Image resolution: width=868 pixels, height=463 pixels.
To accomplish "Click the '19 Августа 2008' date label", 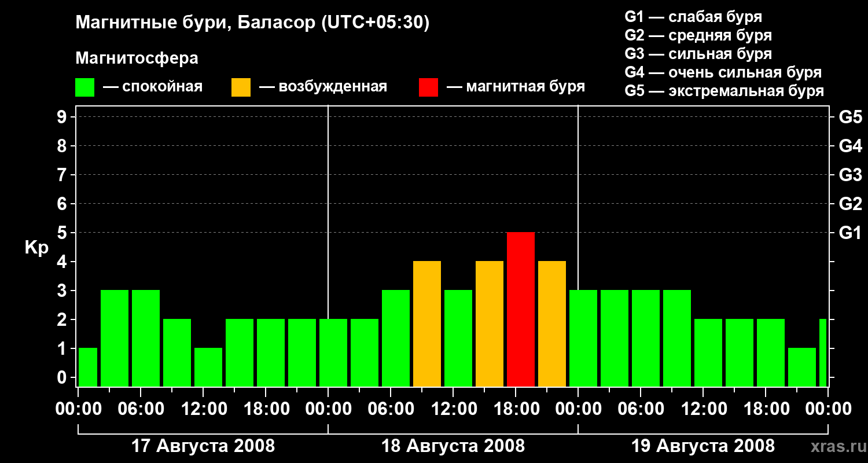I will click(x=703, y=446).
